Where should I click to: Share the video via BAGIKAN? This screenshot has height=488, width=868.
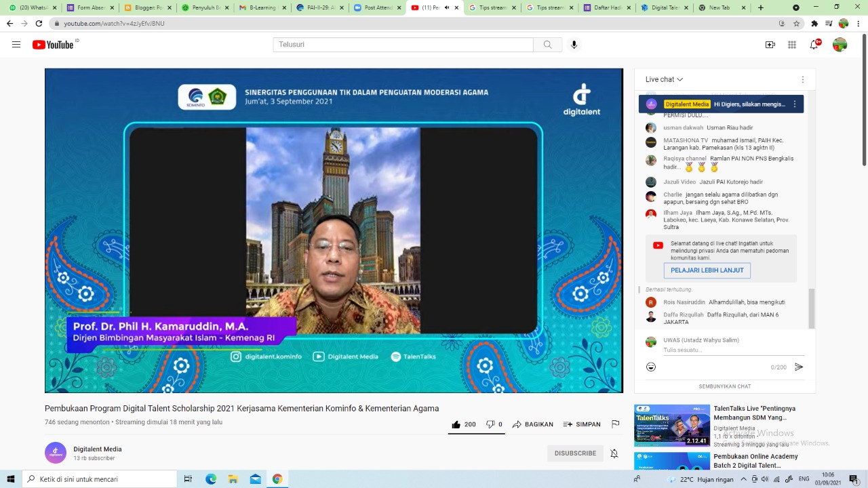[x=532, y=424]
